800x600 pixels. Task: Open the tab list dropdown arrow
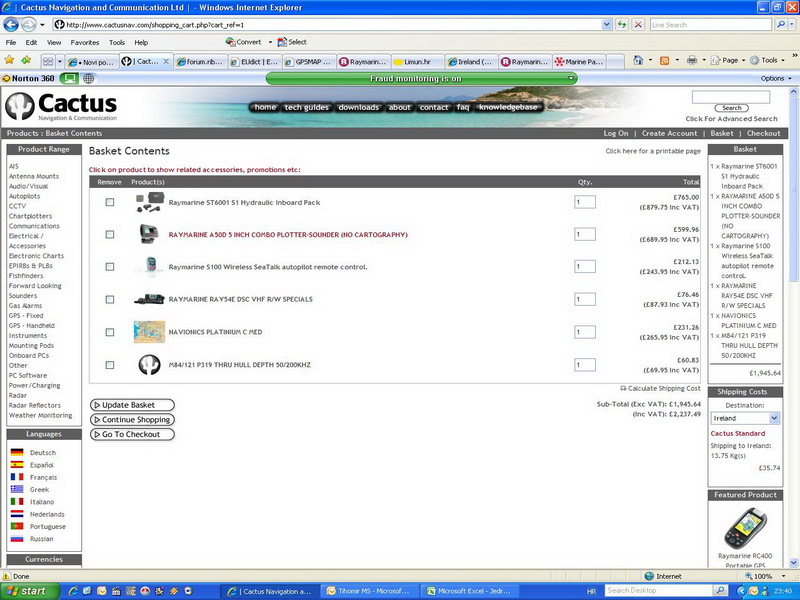click(x=60, y=62)
